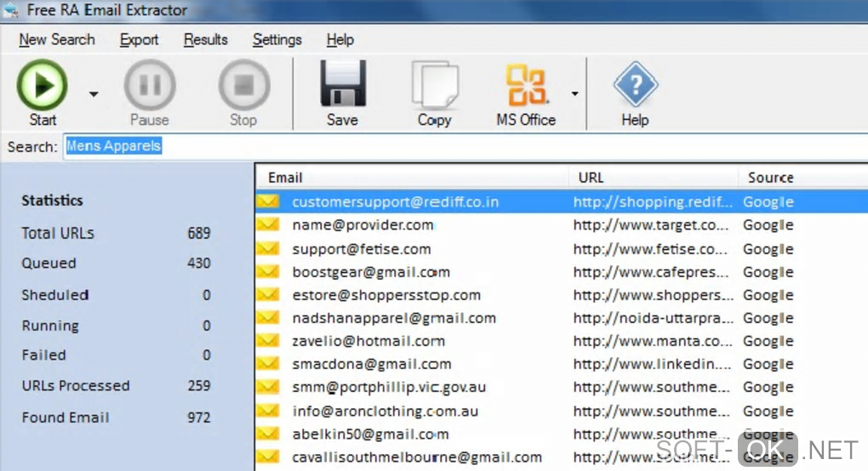
Task: Select email estore@shoppersstop.com
Action: pyautogui.click(x=386, y=295)
